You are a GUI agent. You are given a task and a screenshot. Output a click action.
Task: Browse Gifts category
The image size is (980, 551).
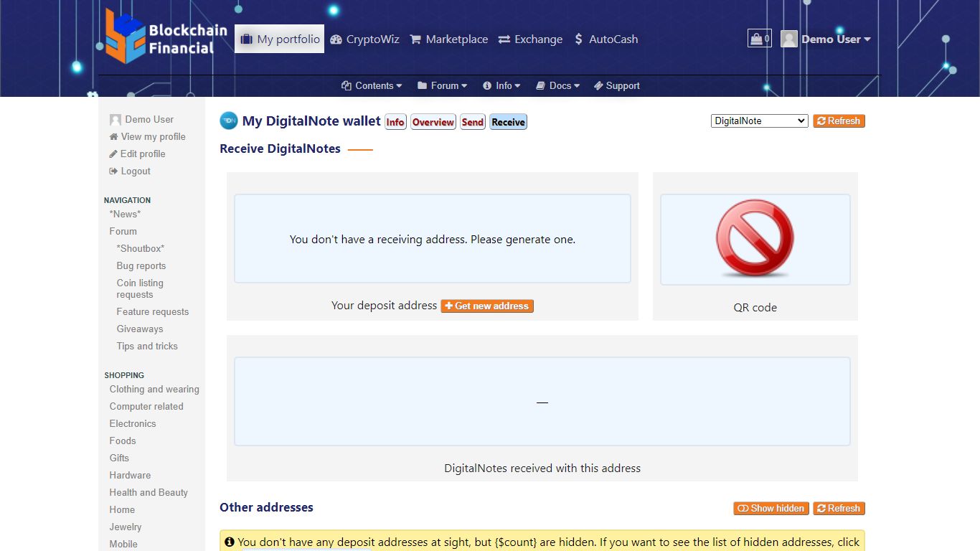point(119,458)
